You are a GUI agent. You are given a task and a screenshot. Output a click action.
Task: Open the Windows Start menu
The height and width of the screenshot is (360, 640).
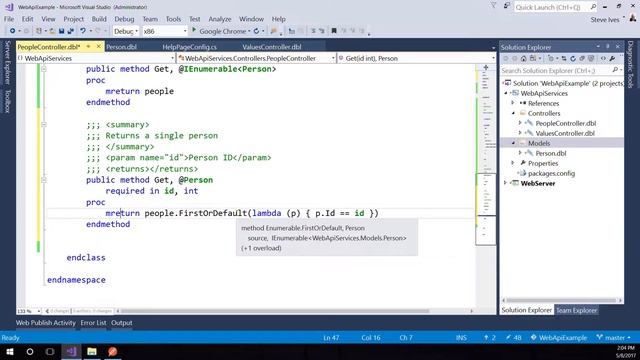[10, 351]
